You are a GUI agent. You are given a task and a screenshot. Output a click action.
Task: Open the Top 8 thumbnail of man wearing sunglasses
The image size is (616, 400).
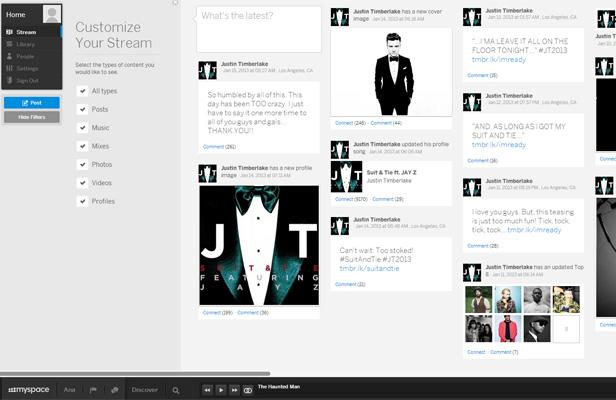[x=537, y=328]
